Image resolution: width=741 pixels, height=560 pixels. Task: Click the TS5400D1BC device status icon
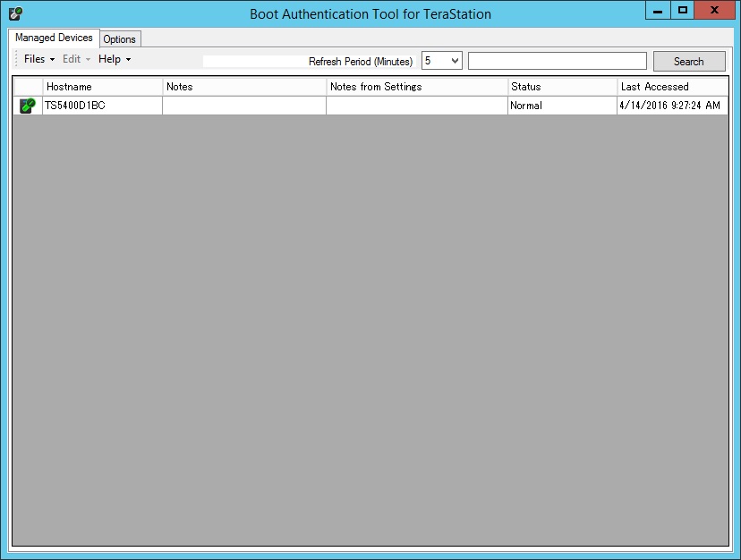28,106
